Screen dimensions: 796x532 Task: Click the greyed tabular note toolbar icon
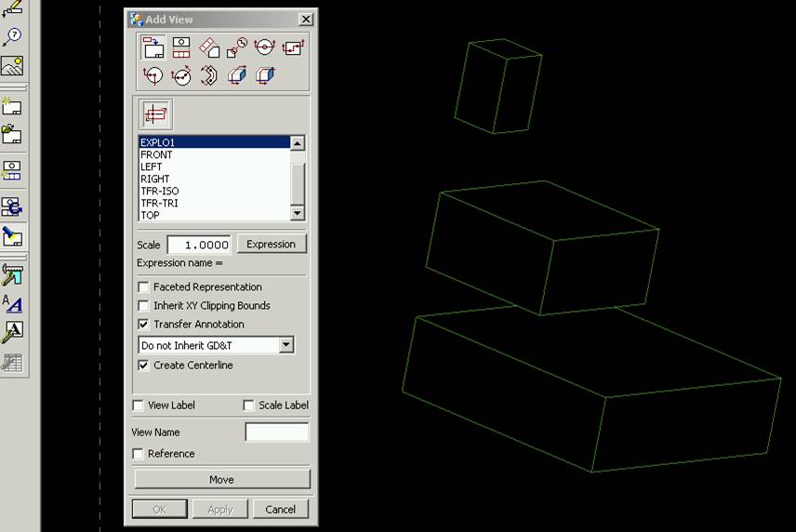[x=12, y=363]
